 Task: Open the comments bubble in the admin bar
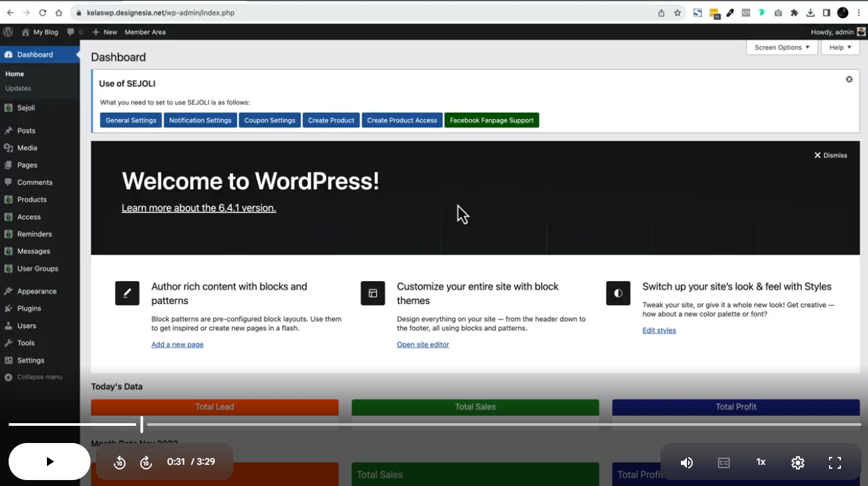pos(75,32)
